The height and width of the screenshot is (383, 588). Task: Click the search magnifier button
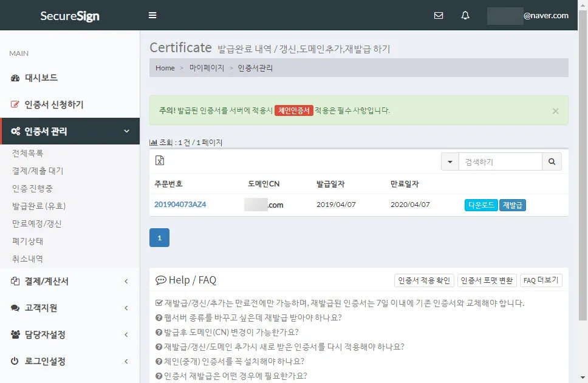552,161
